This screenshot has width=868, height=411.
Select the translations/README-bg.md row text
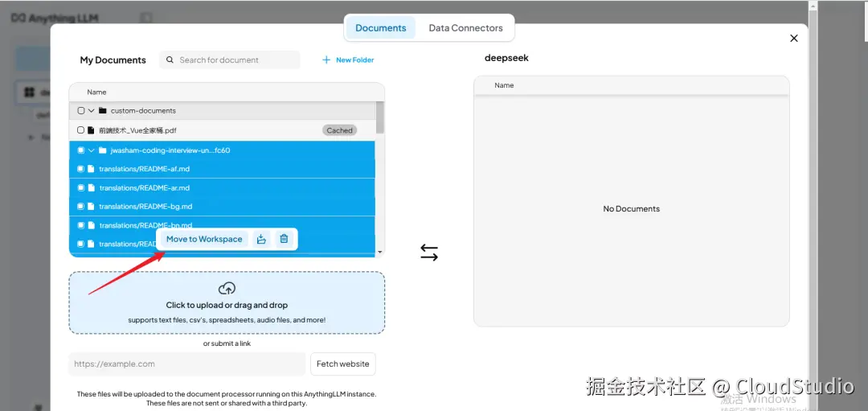[x=145, y=207]
